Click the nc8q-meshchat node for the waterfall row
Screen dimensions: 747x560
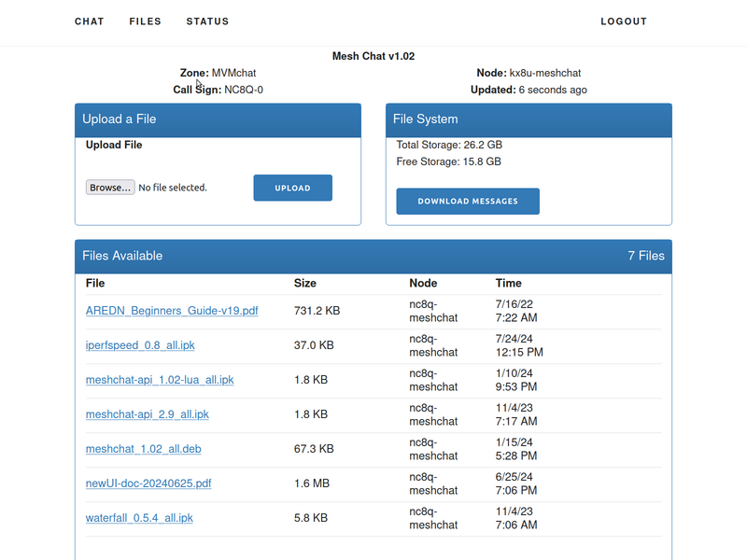point(433,518)
